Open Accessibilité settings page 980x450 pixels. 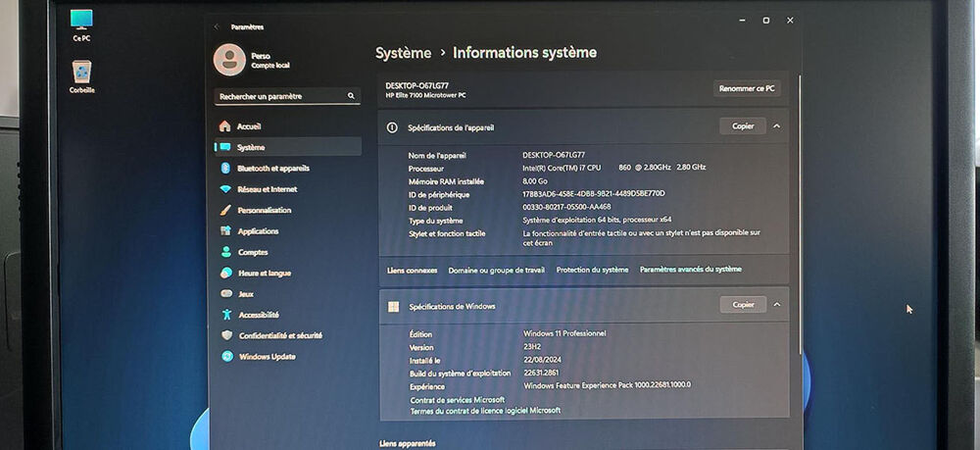coord(288,315)
